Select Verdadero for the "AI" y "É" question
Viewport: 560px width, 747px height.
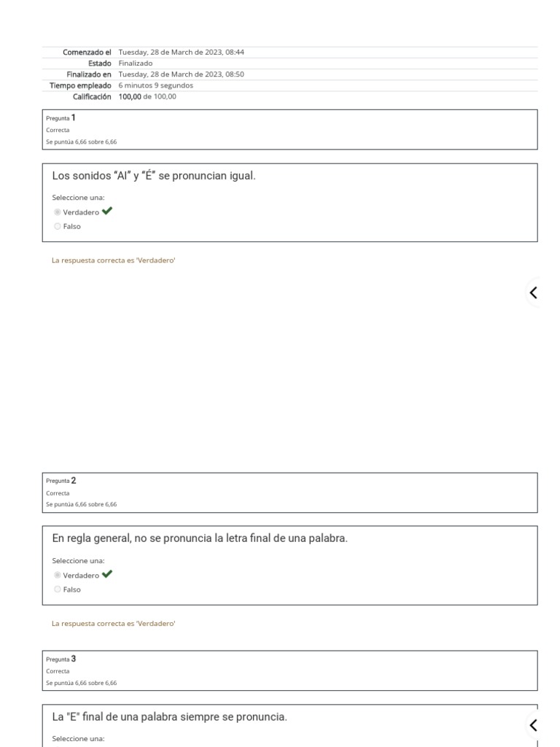click(58, 212)
